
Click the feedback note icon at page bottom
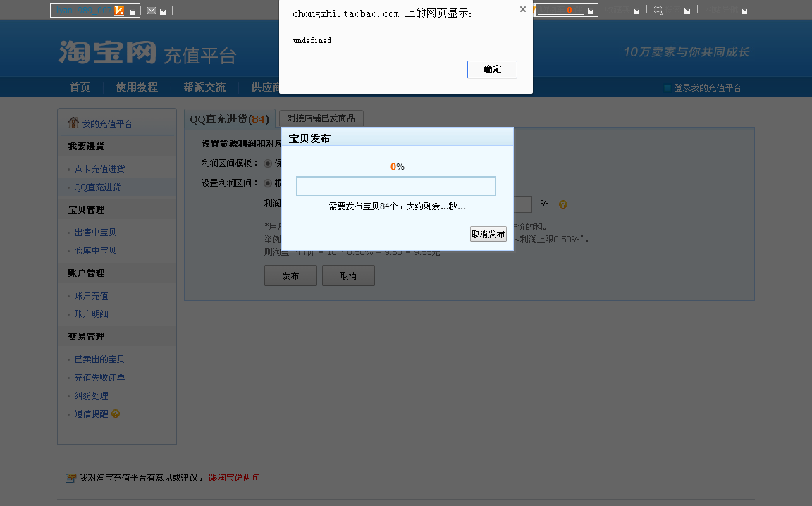70,478
